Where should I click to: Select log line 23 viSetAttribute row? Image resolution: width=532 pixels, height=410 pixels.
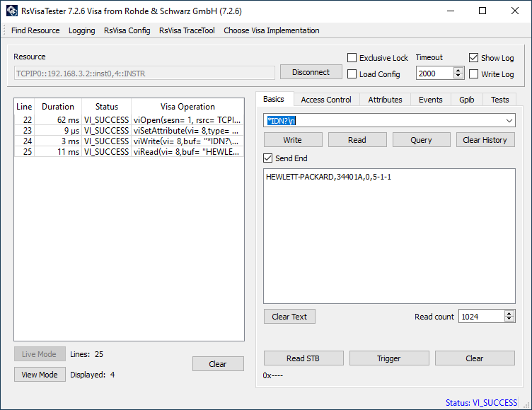pos(129,131)
